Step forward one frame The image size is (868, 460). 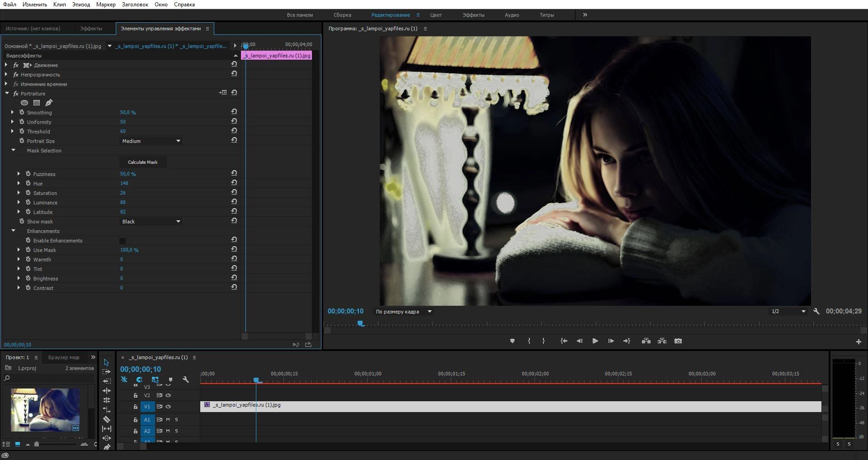[611, 341]
